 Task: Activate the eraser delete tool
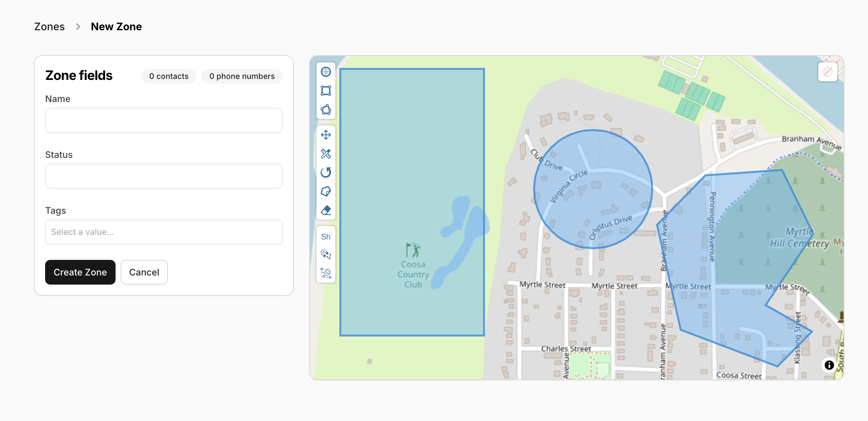pos(326,210)
